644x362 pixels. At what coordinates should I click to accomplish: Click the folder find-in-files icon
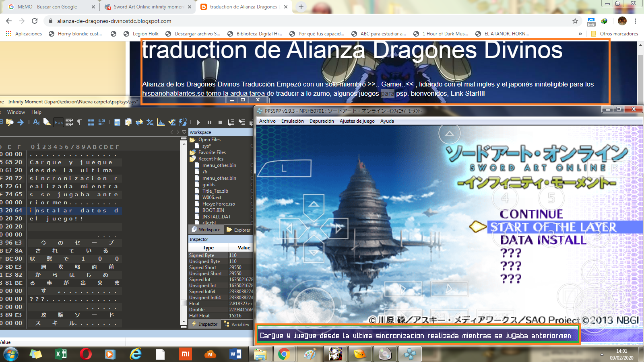[x=10, y=122]
